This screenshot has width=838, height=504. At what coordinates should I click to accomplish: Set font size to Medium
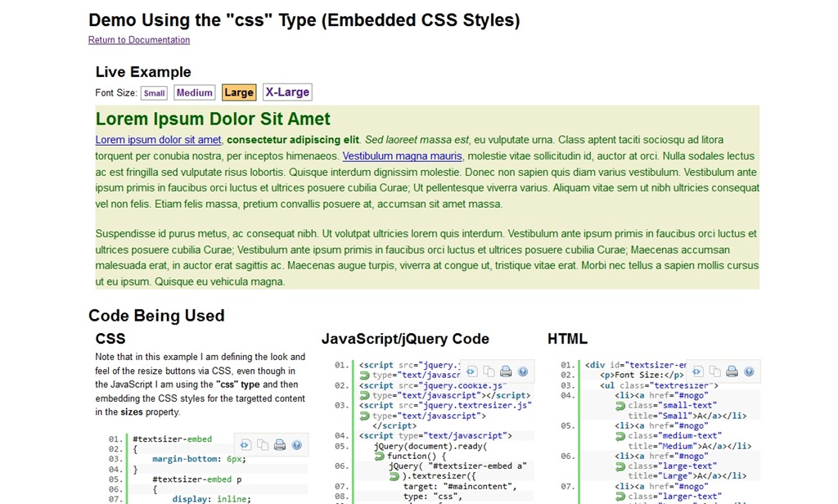(195, 92)
